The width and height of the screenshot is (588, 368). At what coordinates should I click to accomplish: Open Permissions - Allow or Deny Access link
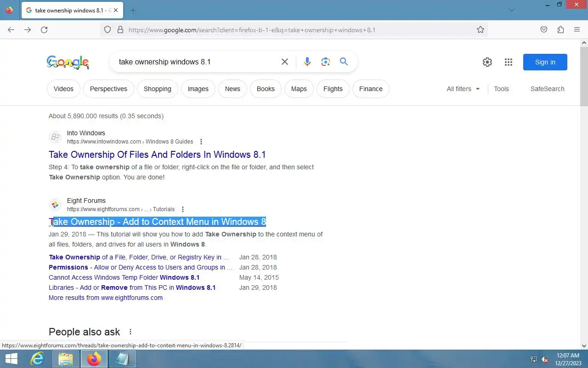[141, 267]
